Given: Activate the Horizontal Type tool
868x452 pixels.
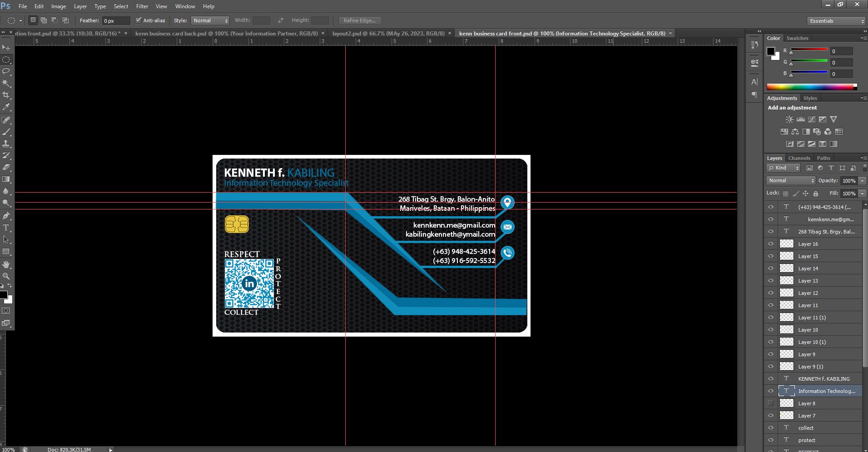Looking at the screenshot, I should (6, 228).
